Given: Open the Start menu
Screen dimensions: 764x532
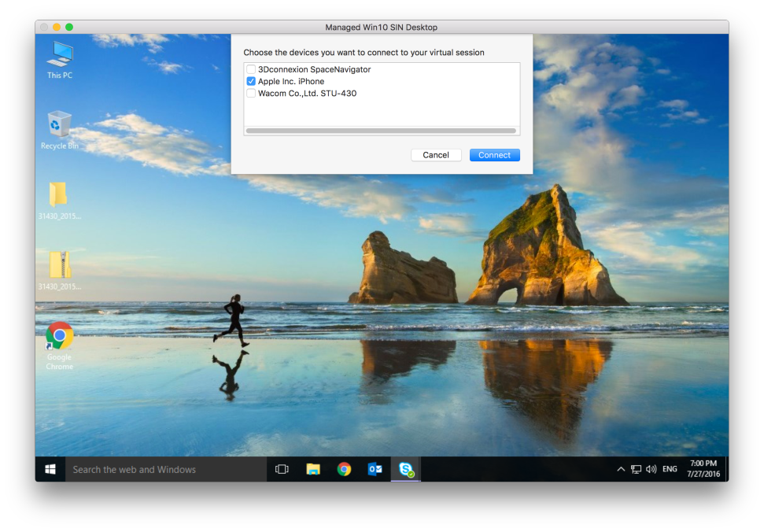Looking at the screenshot, I should (50, 469).
